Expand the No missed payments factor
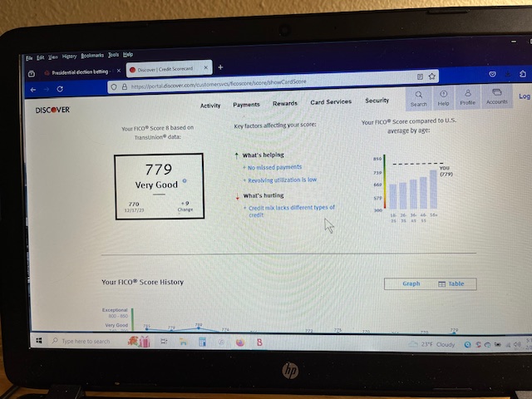 click(x=274, y=167)
